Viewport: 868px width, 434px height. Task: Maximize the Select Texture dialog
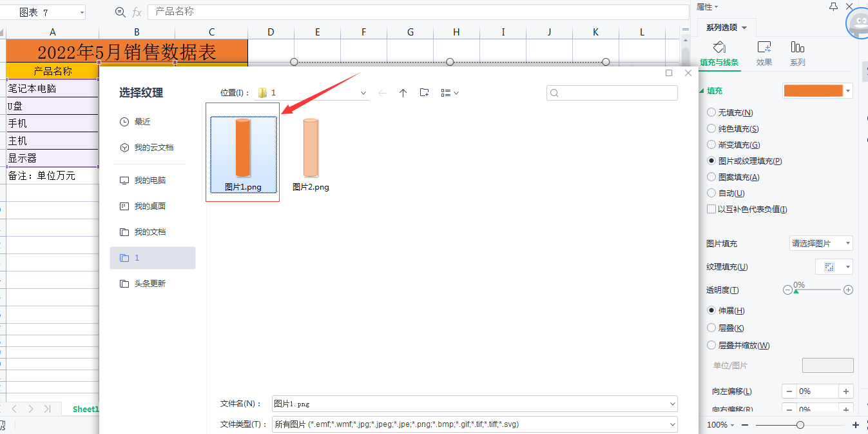(x=669, y=73)
